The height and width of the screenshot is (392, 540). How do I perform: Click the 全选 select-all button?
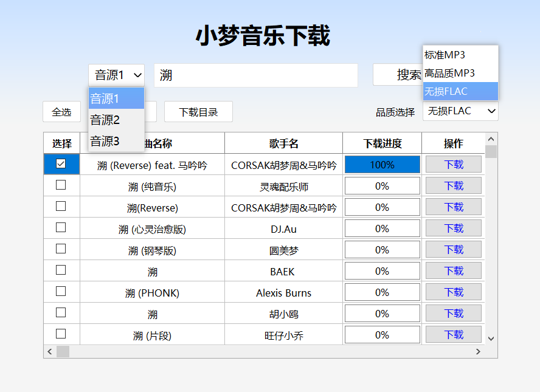[x=61, y=112]
